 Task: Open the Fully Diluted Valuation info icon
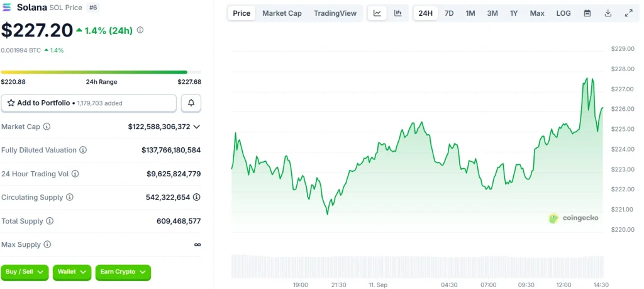pyautogui.click(x=83, y=150)
